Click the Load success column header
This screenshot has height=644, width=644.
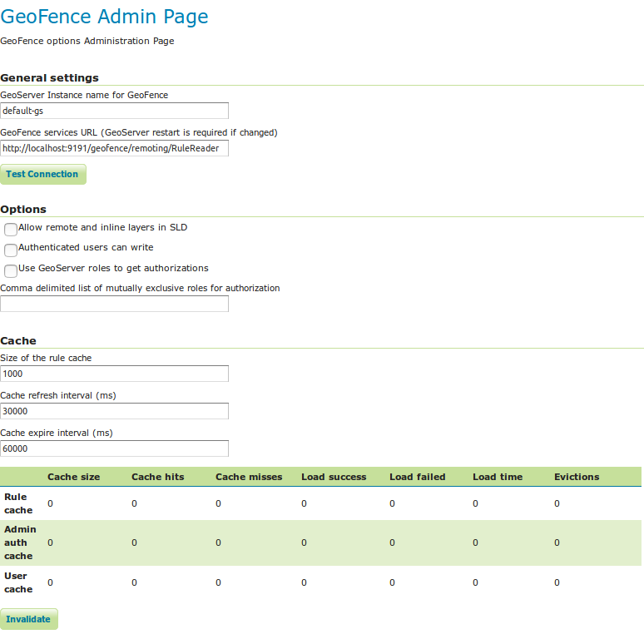[x=334, y=477]
